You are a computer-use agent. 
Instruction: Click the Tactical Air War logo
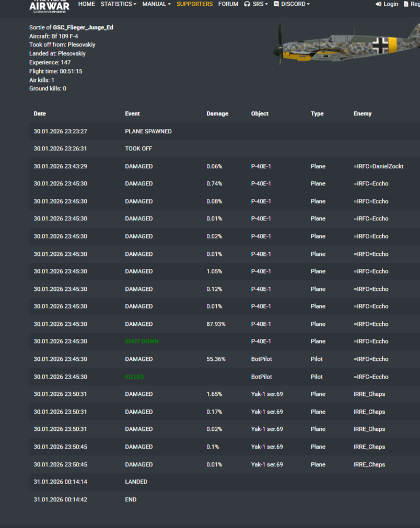pos(49,6)
